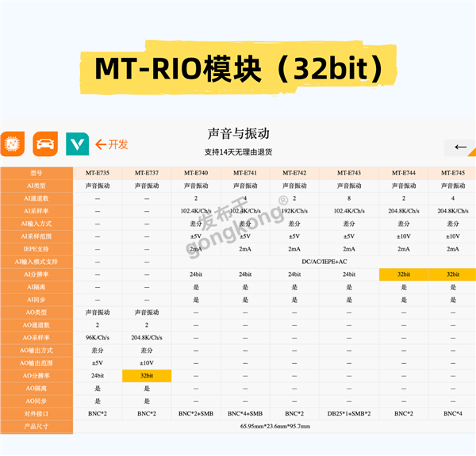
Task: Select the MT-E745 column header
Action: point(453,172)
